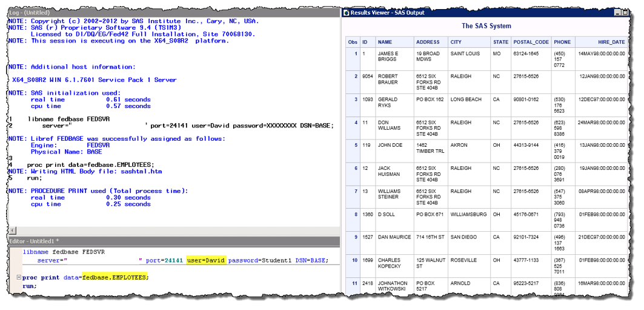Viewport: 644px width, 310px height.
Task: Click the Results Viewer window icon
Action: 346,13
